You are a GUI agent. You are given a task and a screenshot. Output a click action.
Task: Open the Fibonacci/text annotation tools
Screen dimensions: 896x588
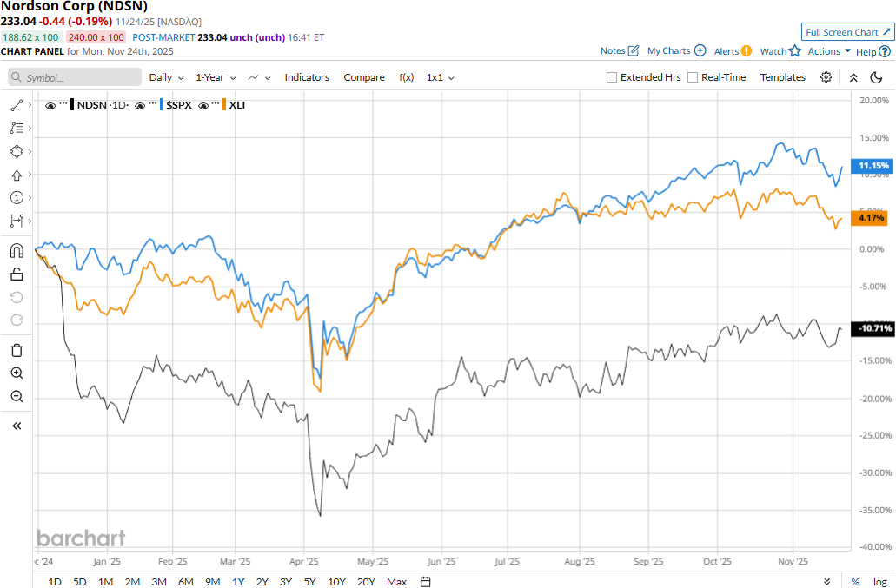[17, 129]
